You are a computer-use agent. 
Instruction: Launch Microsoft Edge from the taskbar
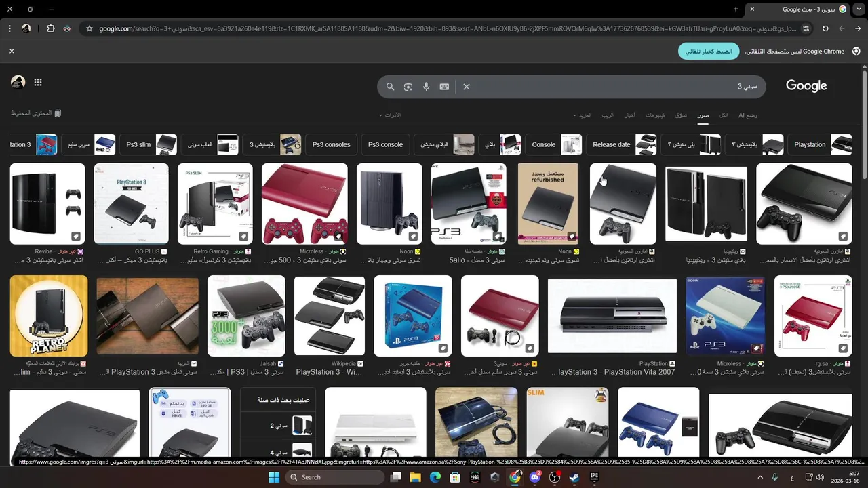click(x=435, y=477)
